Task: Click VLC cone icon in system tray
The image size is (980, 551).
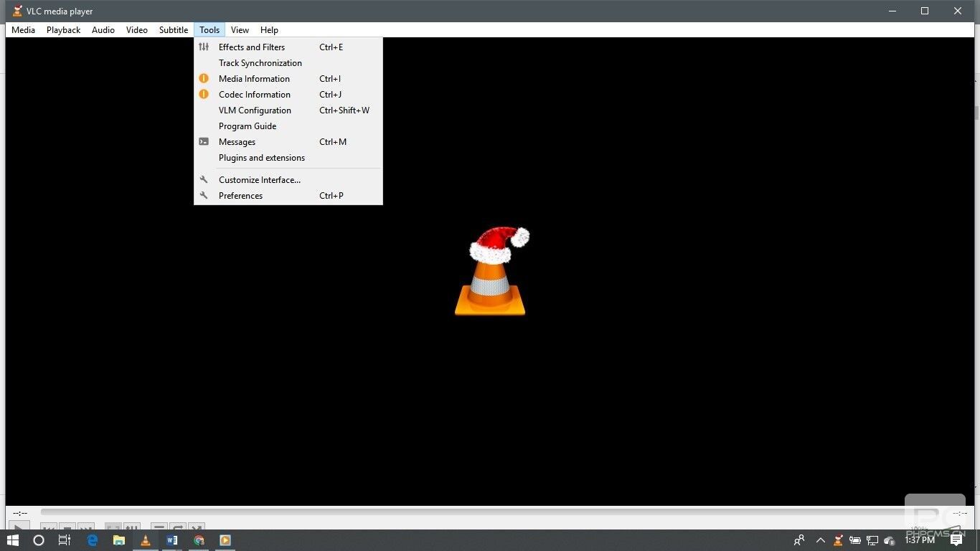Action: pyautogui.click(x=838, y=540)
